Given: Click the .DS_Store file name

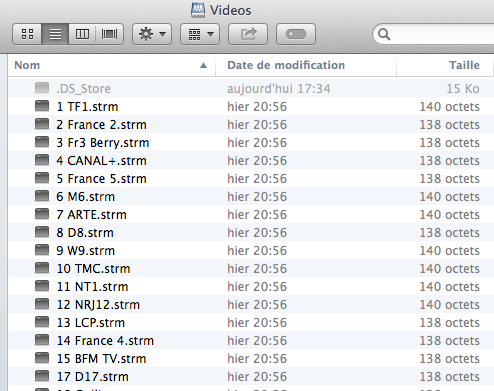Looking at the screenshot, I should click(83, 89).
